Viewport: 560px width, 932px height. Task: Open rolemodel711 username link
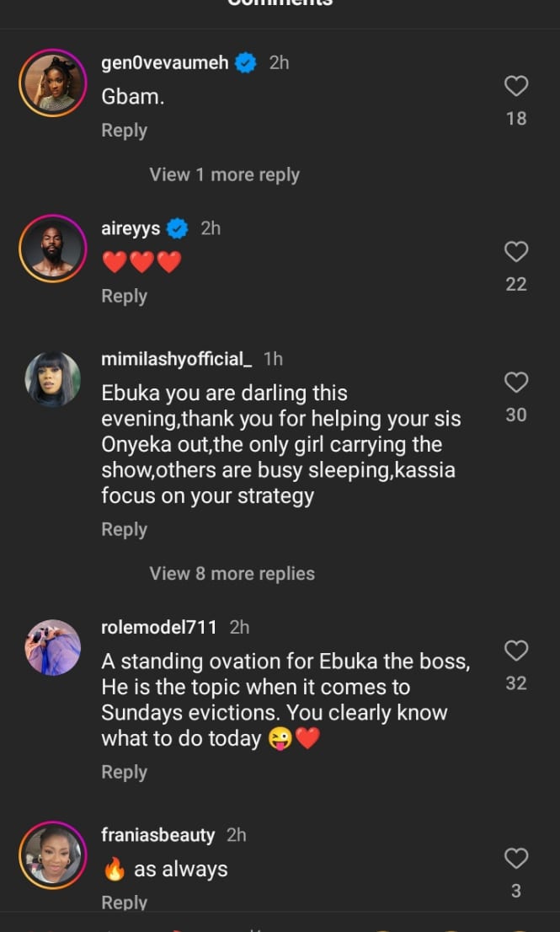point(158,628)
